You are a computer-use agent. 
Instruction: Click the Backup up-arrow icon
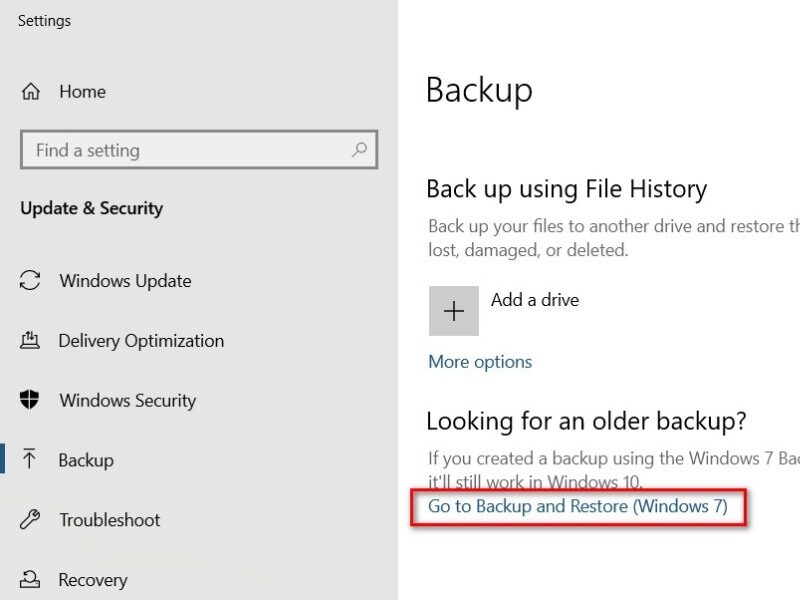[x=32, y=460]
